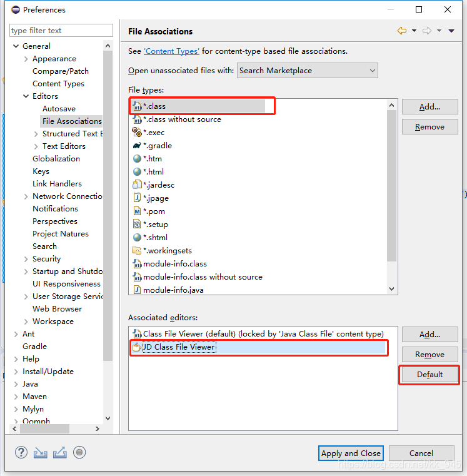Click the Class File Viewer default icon
The image size is (467, 476).
coord(137,334)
